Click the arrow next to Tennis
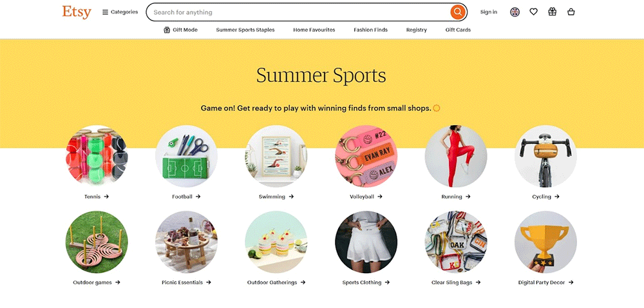 (106, 197)
